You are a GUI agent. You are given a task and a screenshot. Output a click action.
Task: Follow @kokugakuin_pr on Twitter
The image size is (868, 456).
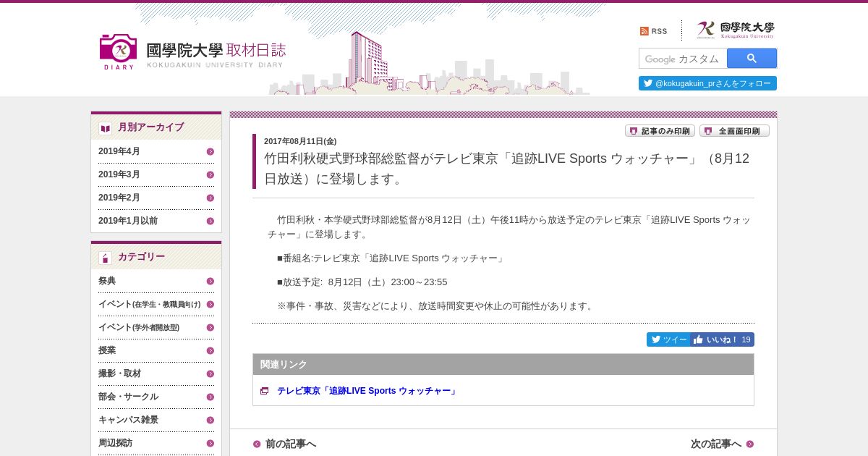707,83
